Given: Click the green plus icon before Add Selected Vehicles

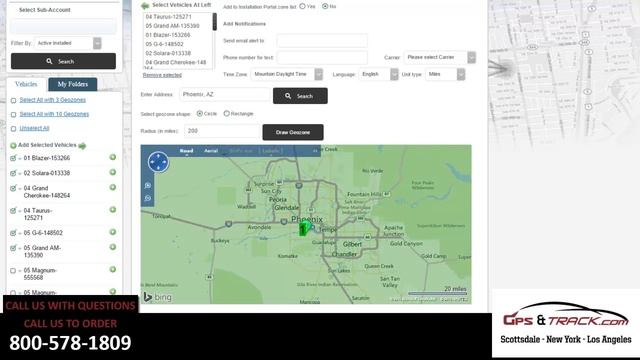Looking at the screenshot, I should pos(13,145).
